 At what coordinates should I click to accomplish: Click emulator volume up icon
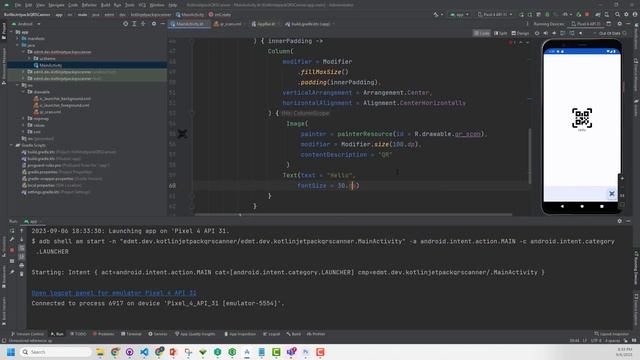coord(545,33)
